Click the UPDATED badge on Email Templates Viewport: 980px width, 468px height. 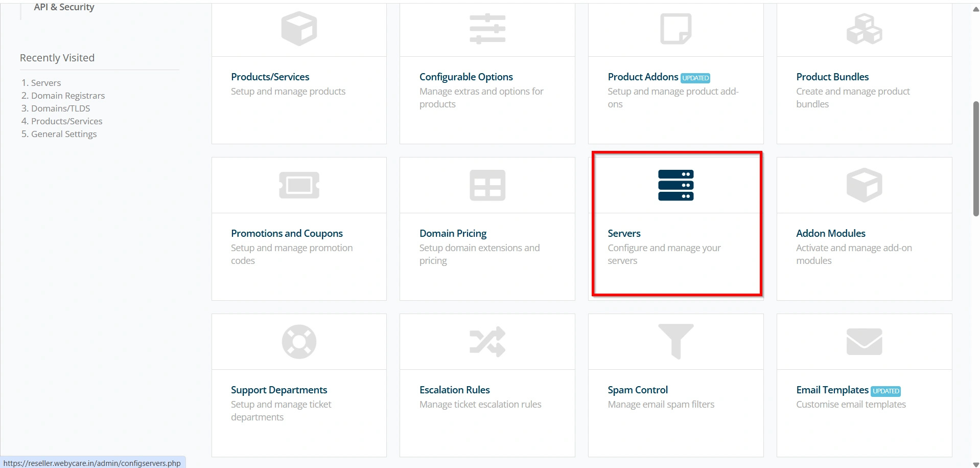click(885, 391)
